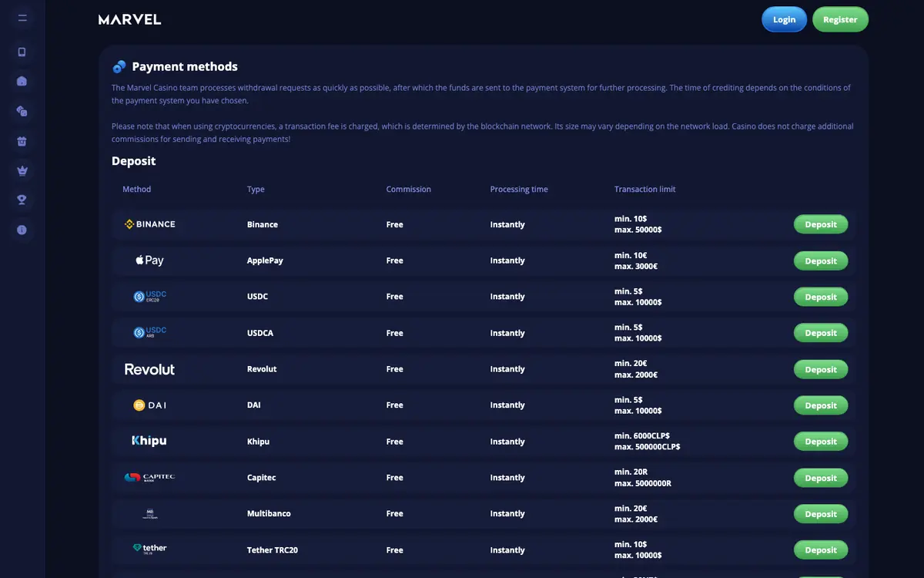The width and height of the screenshot is (924, 578).
Task: Click Deposit in the Multibanco row
Action: [x=821, y=514]
